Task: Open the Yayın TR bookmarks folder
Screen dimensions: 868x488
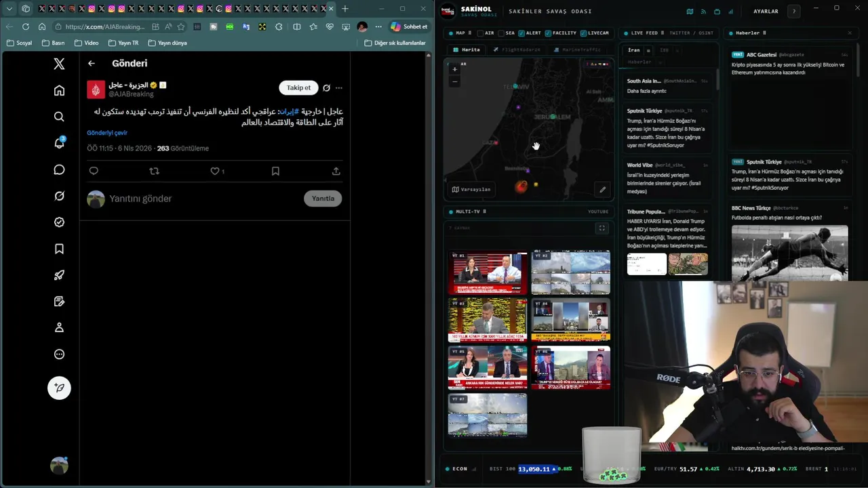Action: (123, 43)
